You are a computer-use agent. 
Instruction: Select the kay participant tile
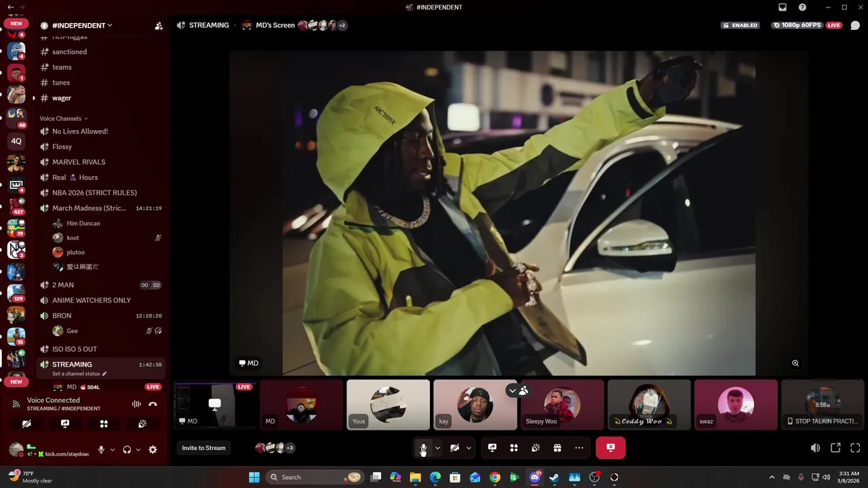(x=475, y=405)
